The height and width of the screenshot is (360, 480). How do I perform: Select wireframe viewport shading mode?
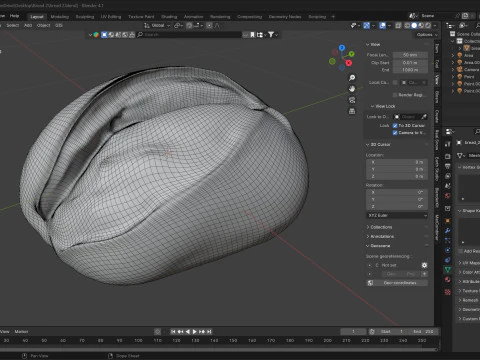407,25
